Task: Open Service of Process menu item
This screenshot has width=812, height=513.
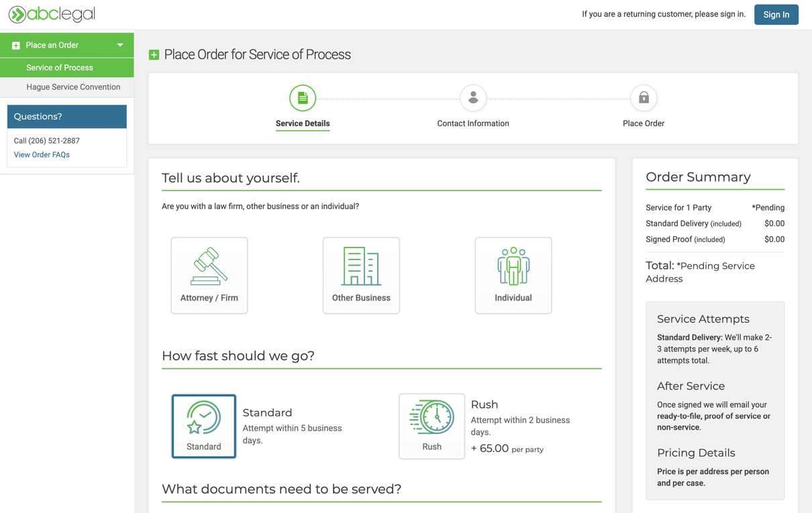Action: click(x=60, y=68)
